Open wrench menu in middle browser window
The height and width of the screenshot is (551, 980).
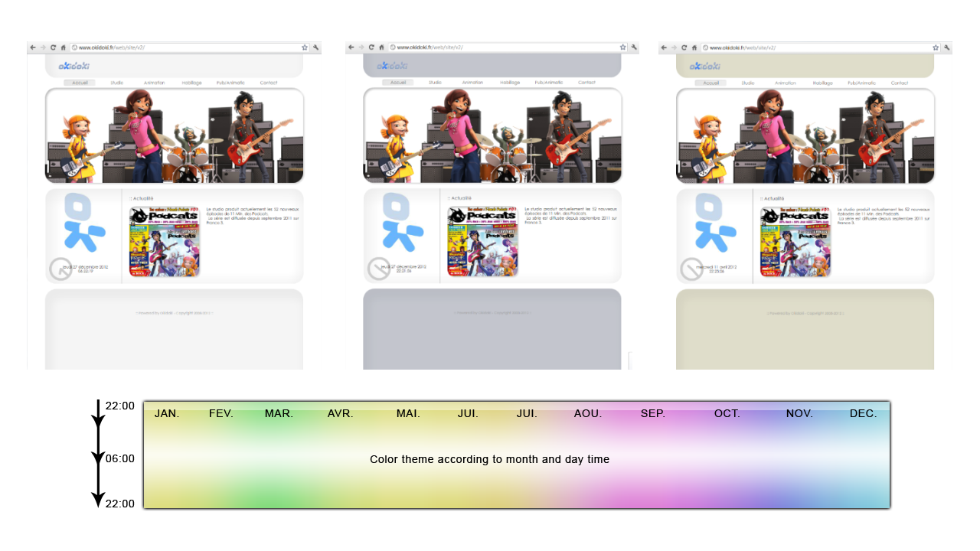(633, 47)
